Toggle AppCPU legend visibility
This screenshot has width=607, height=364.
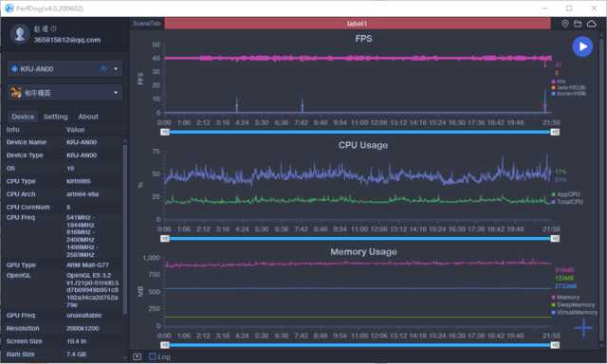point(565,194)
